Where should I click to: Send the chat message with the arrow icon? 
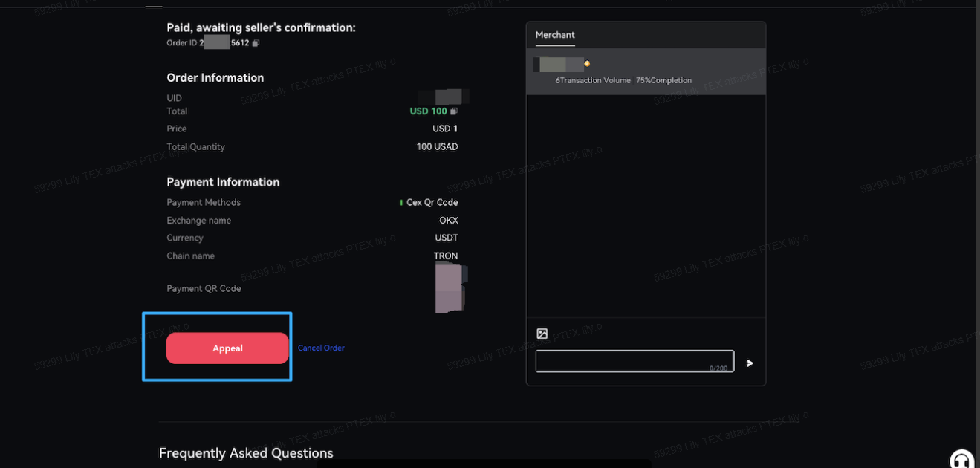click(750, 363)
